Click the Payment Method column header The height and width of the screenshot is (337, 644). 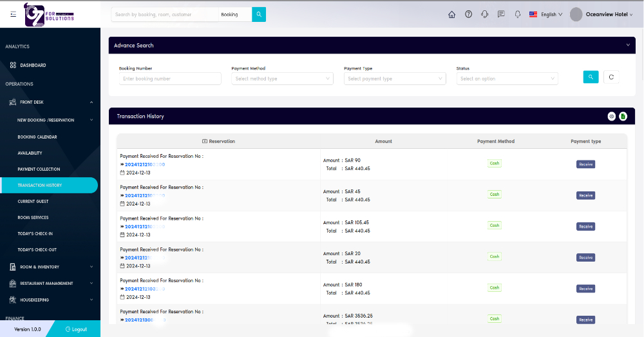[x=496, y=141]
